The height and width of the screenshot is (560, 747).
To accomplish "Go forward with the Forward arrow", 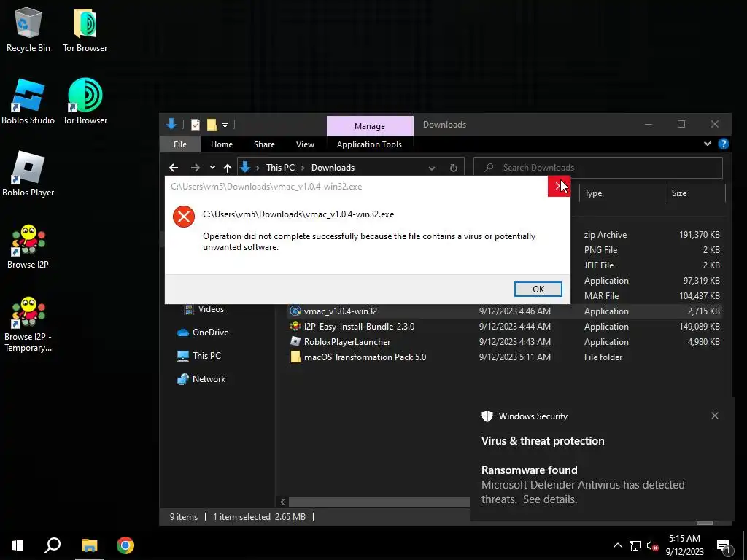I will point(196,168).
